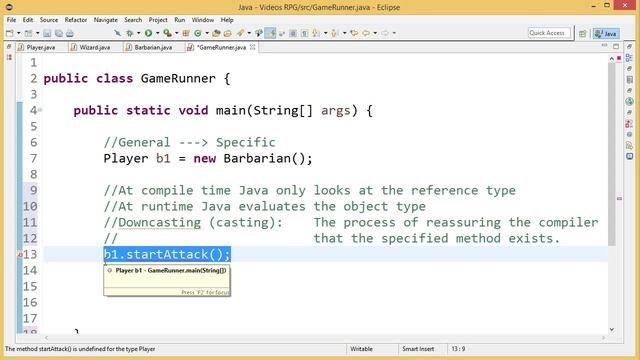The height and width of the screenshot is (360, 640).
Task: Click the Open Perspective icon
Action: click(582, 33)
